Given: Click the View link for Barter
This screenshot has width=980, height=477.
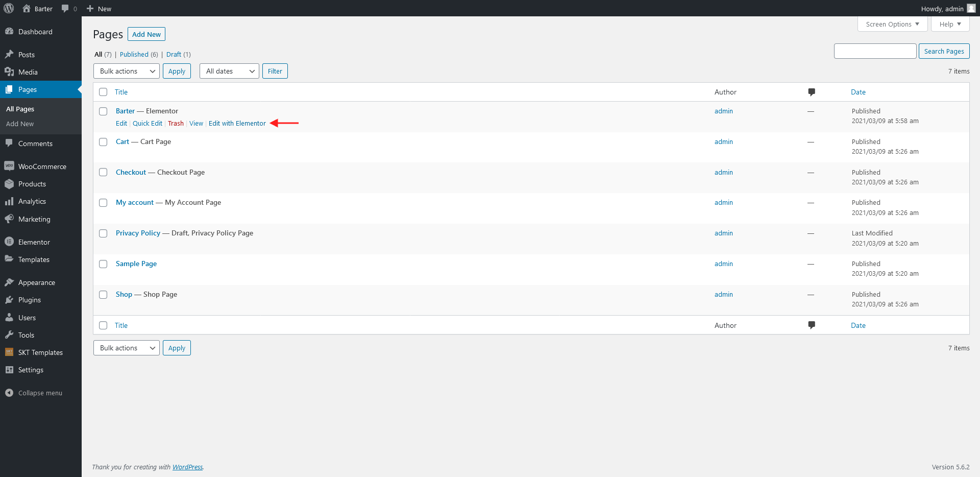Looking at the screenshot, I should [x=196, y=123].
